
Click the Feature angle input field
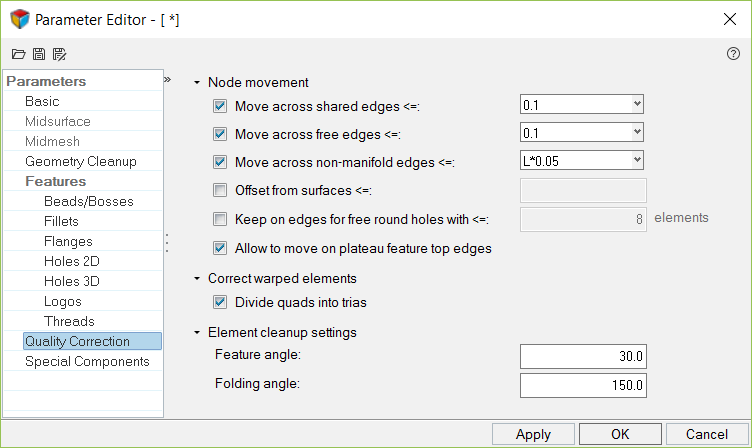point(584,357)
